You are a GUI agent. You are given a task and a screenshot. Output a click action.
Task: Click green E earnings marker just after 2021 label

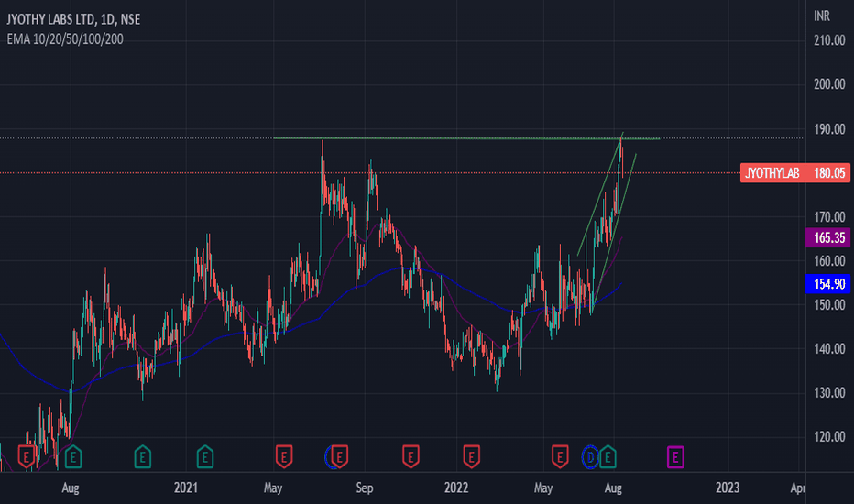(x=204, y=456)
